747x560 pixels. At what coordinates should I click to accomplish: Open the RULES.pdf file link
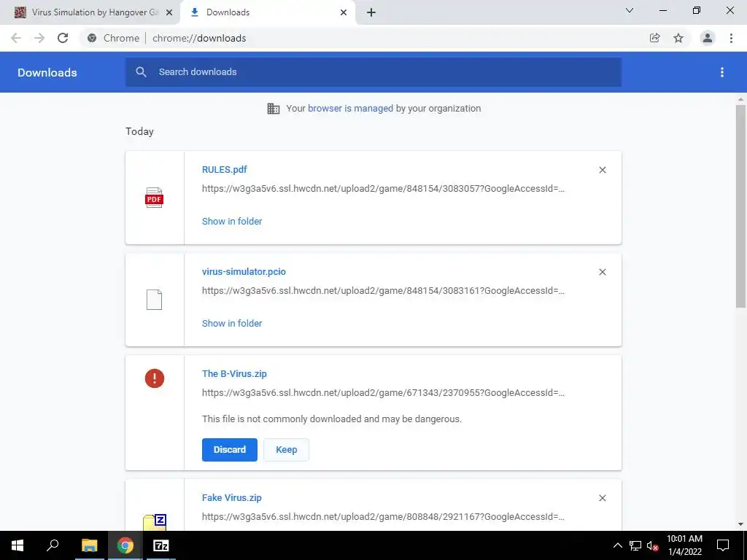225,169
